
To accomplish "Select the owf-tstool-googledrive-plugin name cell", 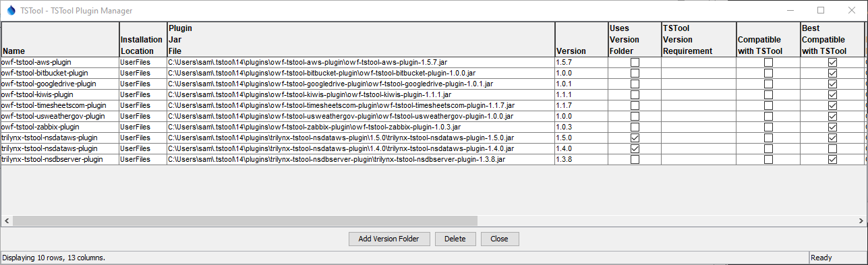I will [60, 84].
